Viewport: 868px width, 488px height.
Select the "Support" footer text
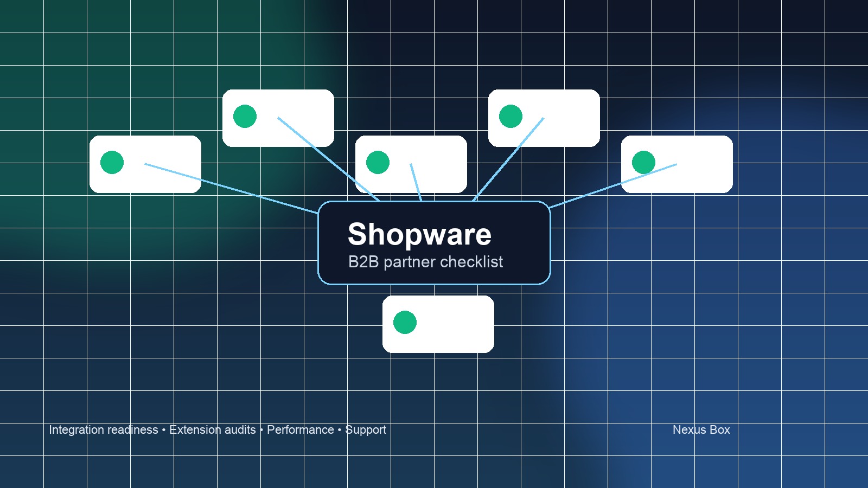coord(366,430)
